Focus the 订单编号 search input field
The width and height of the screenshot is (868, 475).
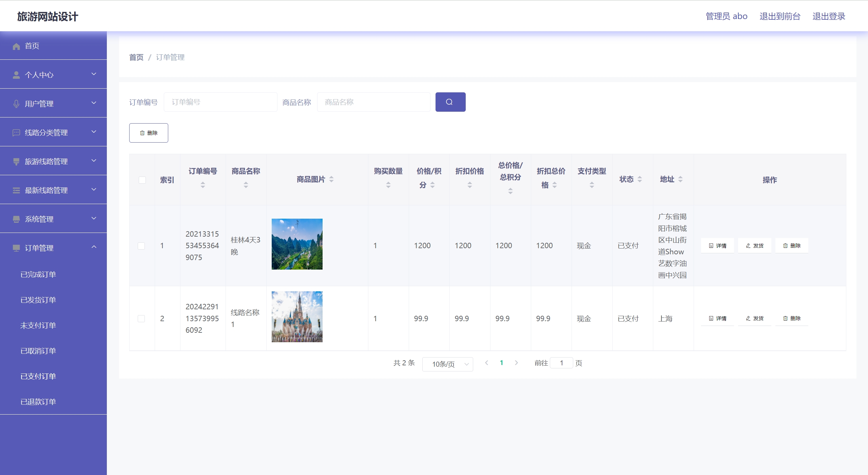(x=220, y=102)
